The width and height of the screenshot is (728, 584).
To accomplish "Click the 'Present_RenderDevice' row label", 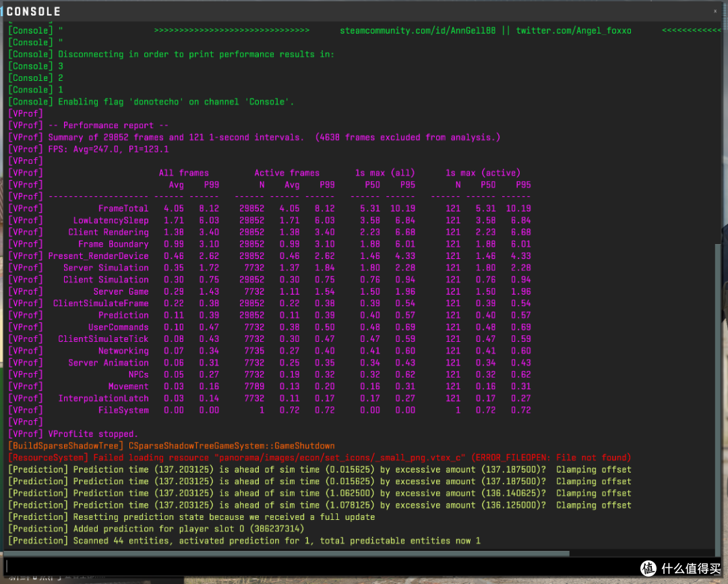I will point(98,256).
